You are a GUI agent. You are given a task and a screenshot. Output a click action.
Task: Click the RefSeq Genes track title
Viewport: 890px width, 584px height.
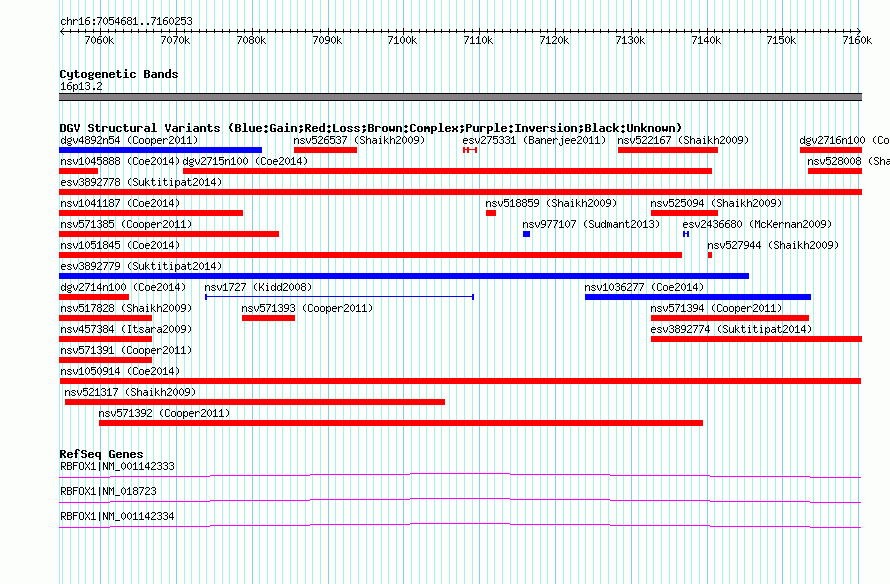point(101,454)
